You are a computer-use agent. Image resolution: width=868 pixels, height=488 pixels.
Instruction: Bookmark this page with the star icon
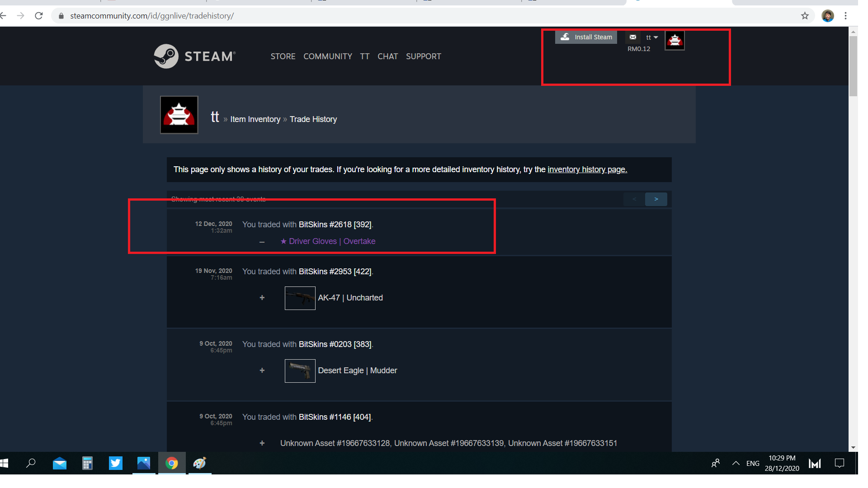[x=805, y=16]
